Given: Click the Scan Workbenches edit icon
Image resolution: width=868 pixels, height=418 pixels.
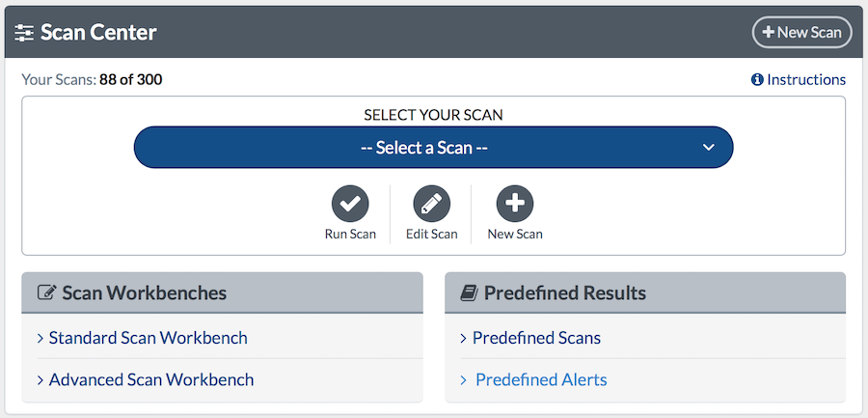Looking at the screenshot, I should (x=45, y=293).
